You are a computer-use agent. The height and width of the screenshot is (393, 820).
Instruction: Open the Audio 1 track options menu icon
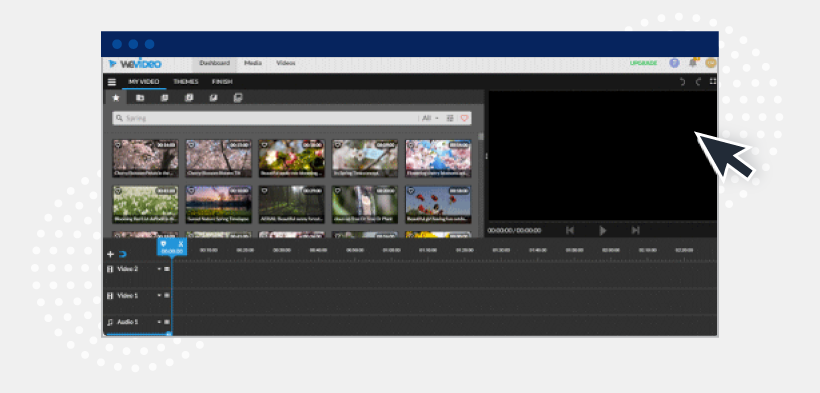click(167, 322)
